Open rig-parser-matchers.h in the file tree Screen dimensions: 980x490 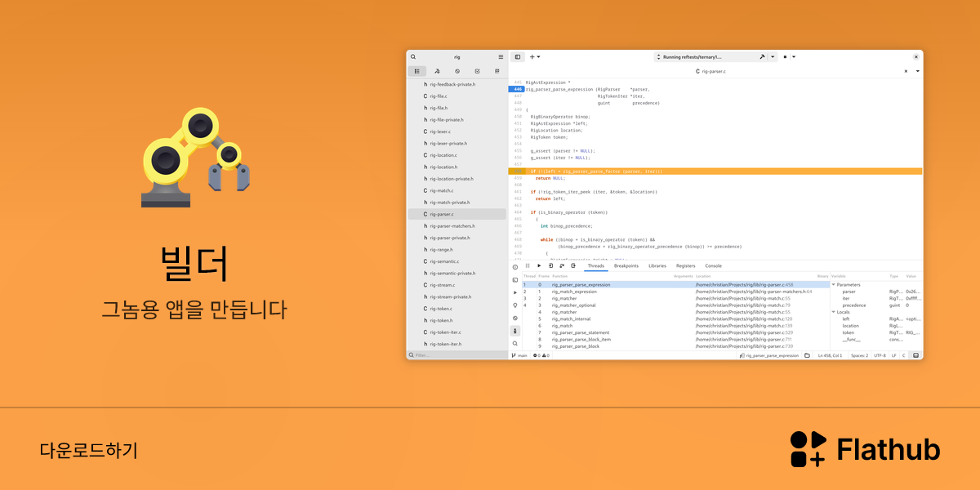[457, 225]
